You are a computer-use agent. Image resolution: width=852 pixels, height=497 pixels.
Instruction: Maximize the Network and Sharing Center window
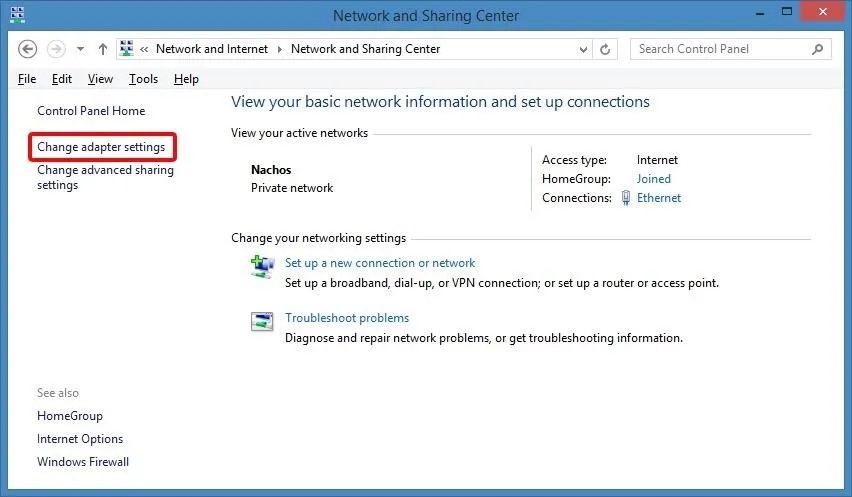point(787,12)
